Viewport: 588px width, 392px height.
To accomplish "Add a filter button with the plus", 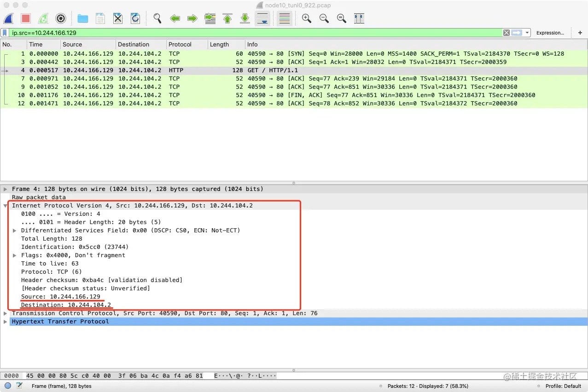I will click(x=580, y=33).
